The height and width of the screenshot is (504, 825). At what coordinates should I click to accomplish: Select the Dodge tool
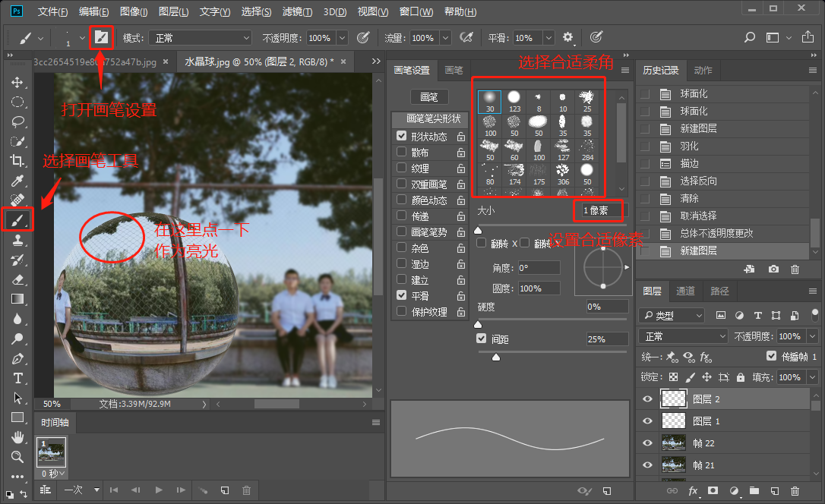pos(17,339)
